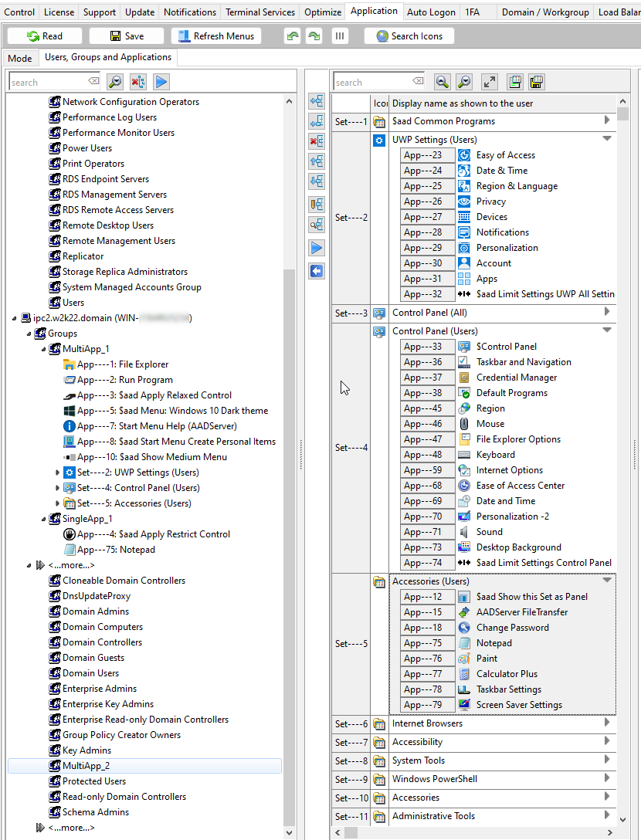Collapse the MultiApp_1 group in tree
Viewport: 641px width, 840px height.
tap(43, 349)
